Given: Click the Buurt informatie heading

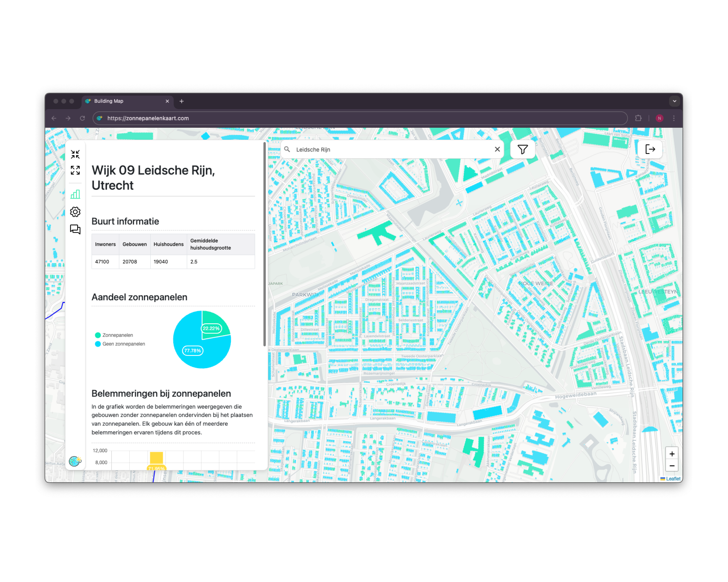Looking at the screenshot, I should pos(125,221).
